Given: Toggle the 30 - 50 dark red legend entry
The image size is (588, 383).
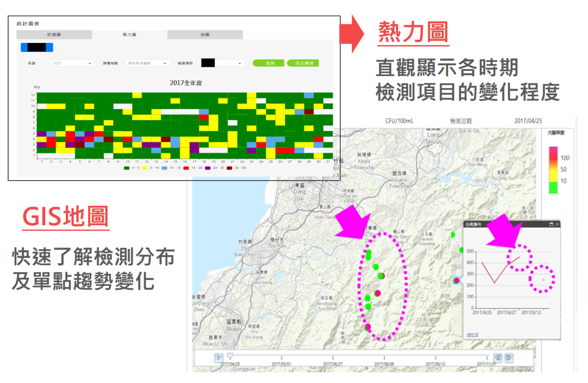Looking at the screenshot, I should pyautogui.click(x=236, y=168).
